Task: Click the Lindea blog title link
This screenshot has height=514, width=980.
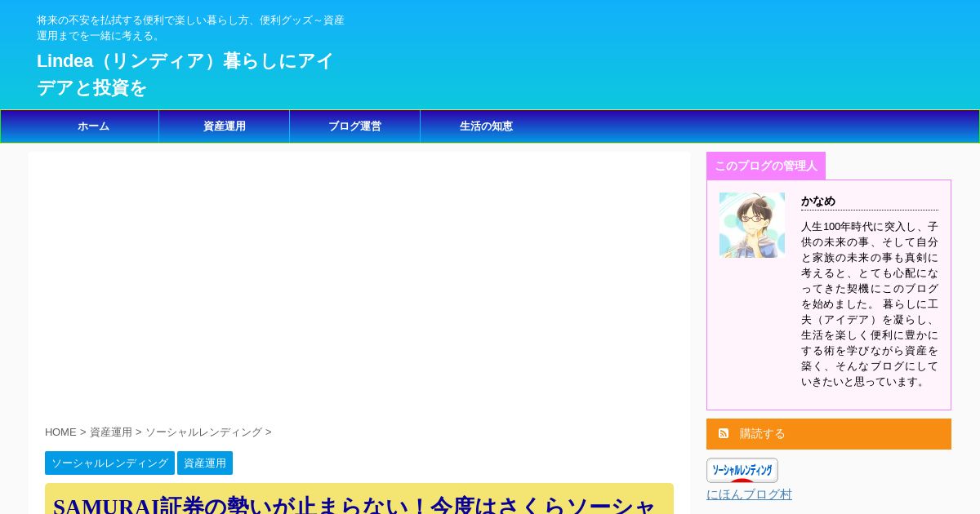Action: click(x=185, y=74)
